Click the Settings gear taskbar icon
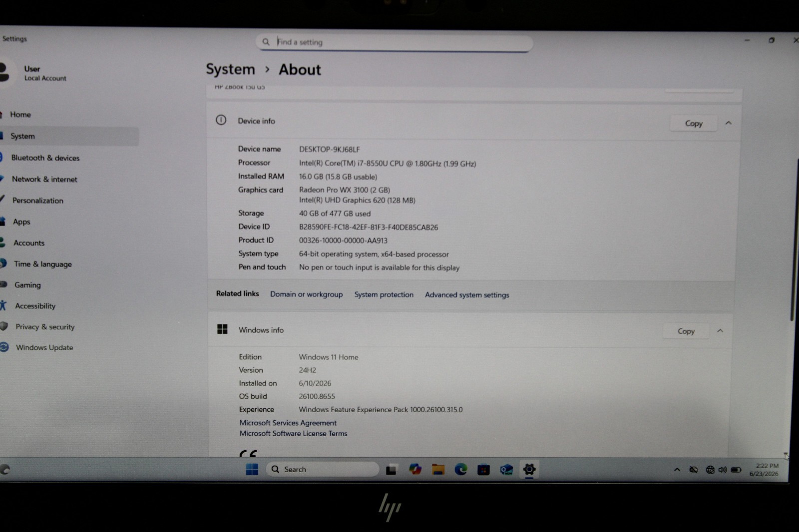 (529, 469)
